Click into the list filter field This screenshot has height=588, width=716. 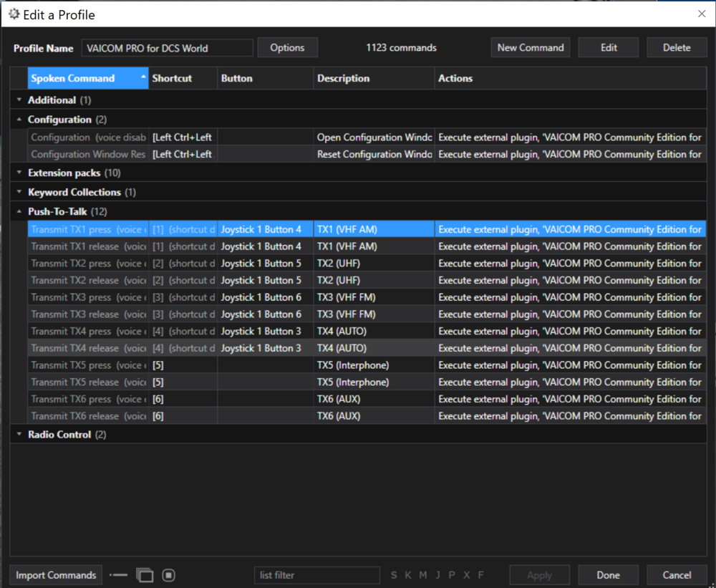(316, 575)
